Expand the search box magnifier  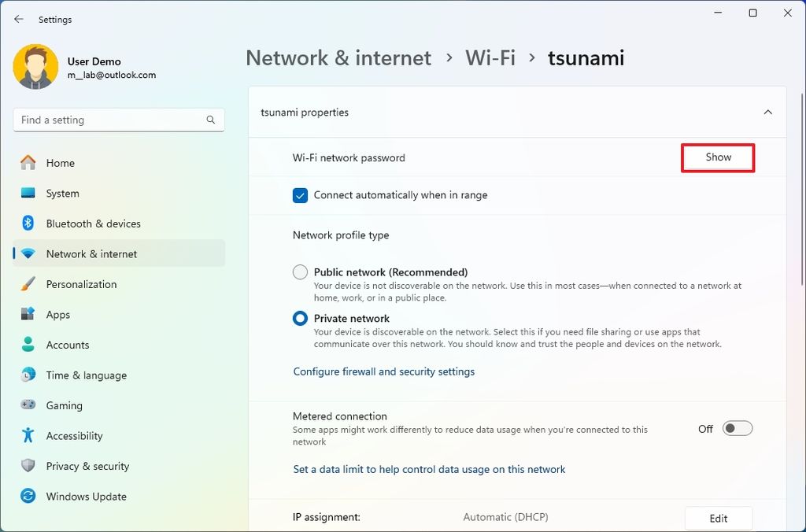(210, 120)
